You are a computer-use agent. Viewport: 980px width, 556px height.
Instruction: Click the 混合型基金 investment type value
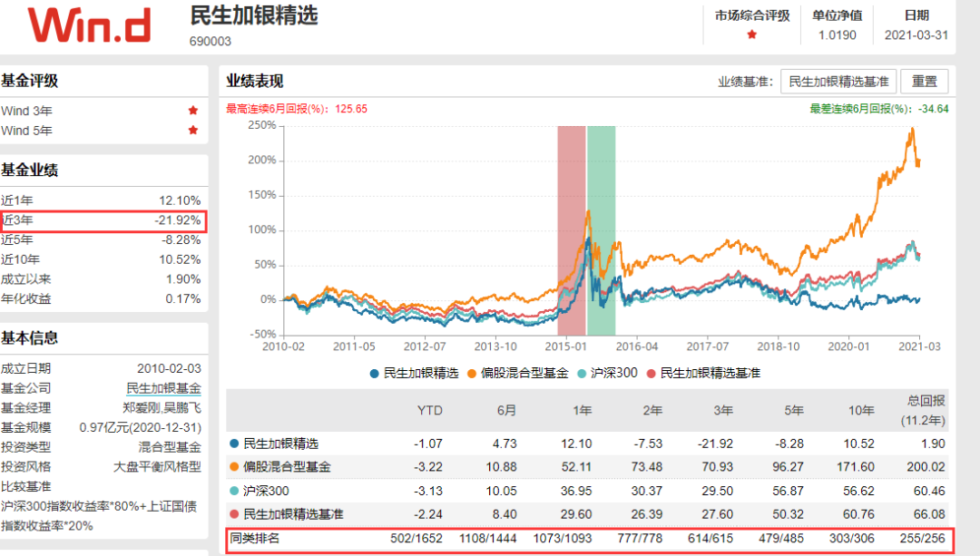coord(170,447)
